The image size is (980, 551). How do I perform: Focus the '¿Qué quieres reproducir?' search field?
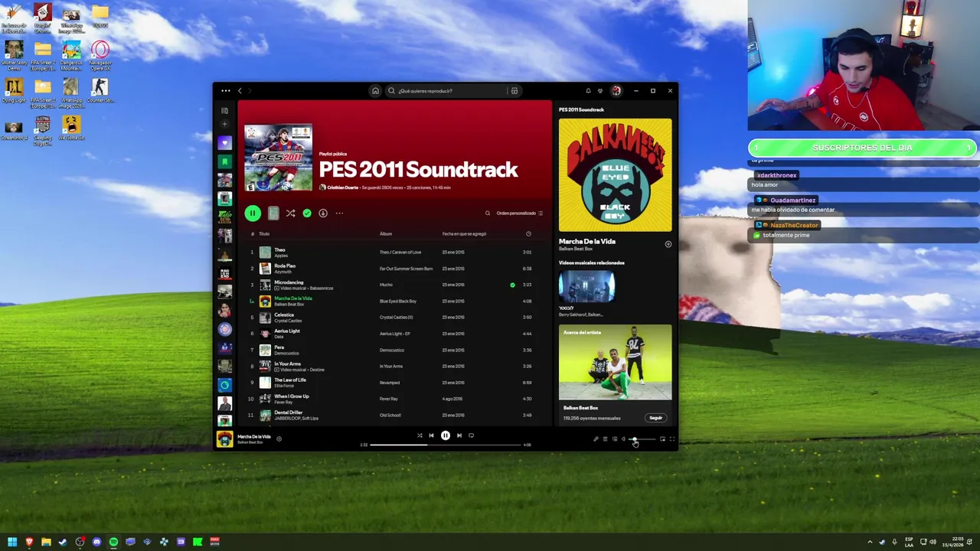coord(452,90)
